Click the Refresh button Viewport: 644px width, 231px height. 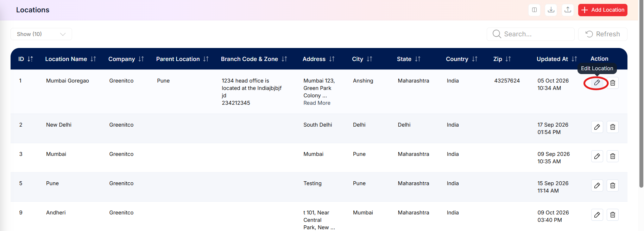pos(603,34)
